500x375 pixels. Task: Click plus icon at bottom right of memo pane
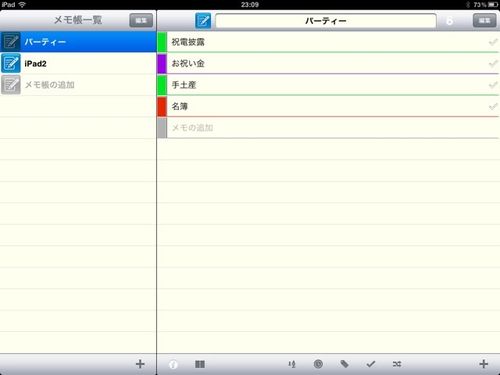click(x=484, y=364)
